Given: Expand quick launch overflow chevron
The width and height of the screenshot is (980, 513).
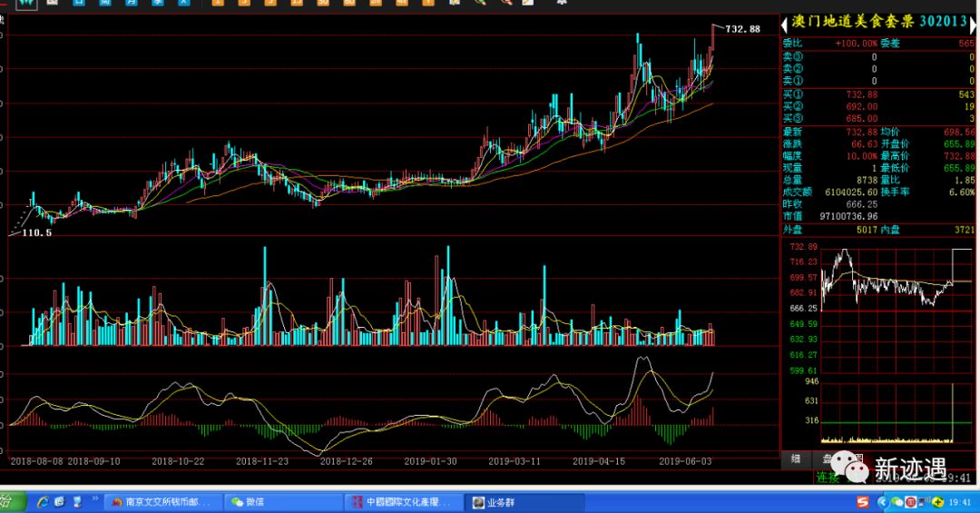Looking at the screenshot, I should pos(95,499).
